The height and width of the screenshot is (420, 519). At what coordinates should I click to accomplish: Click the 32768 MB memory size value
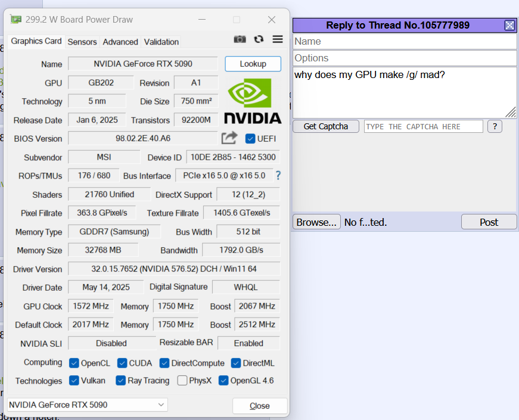(103, 250)
